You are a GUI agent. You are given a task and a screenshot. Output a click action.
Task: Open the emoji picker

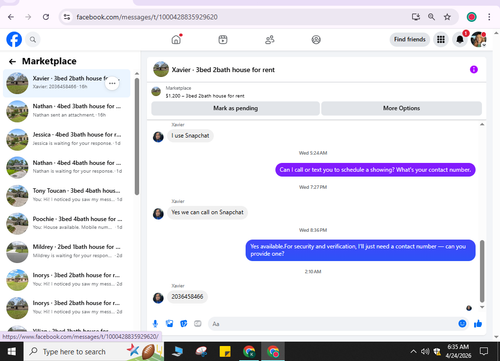[x=462, y=323]
